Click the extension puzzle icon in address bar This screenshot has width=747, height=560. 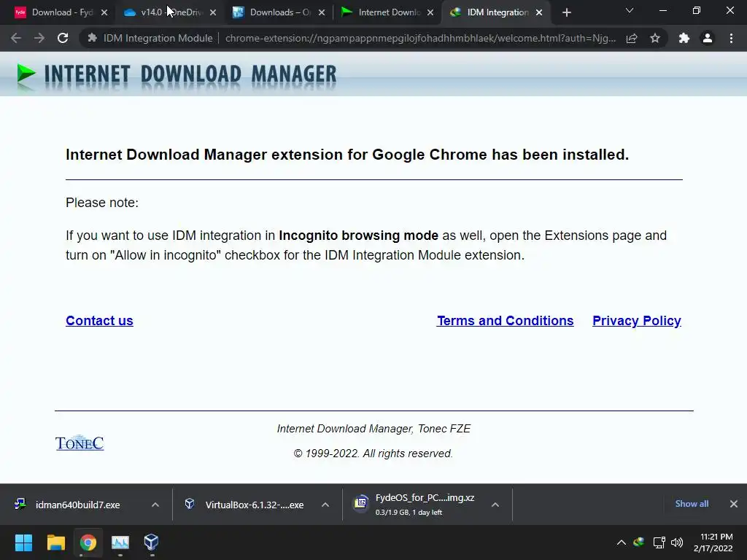point(93,38)
